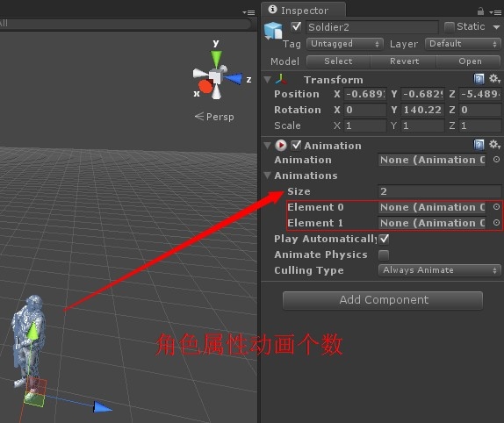Switch to the Inspector tab
504x423 pixels.
304,11
